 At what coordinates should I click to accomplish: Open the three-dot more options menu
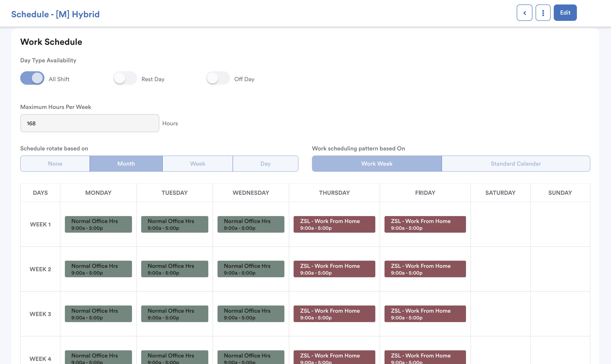(543, 13)
